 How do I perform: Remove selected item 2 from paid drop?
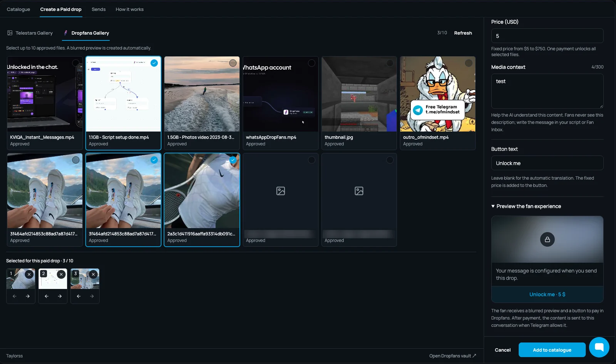pyautogui.click(x=61, y=274)
